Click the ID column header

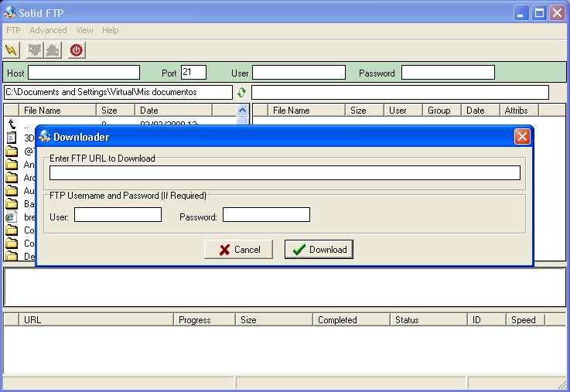click(x=486, y=319)
